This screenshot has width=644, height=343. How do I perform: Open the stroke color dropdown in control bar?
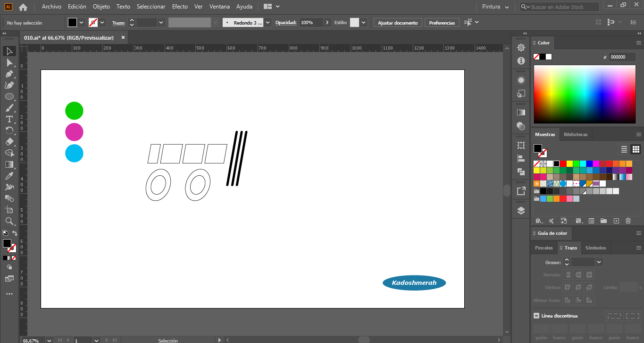coord(102,22)
